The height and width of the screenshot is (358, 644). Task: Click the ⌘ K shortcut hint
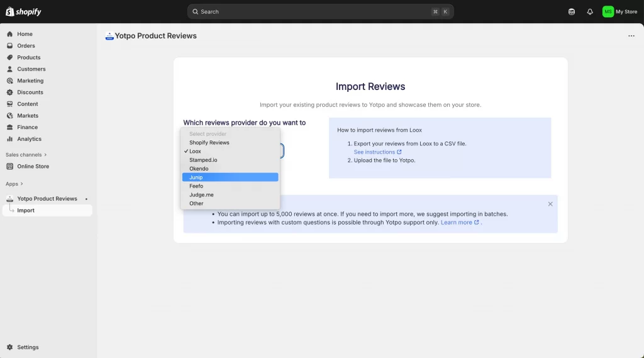click(440, 12)
